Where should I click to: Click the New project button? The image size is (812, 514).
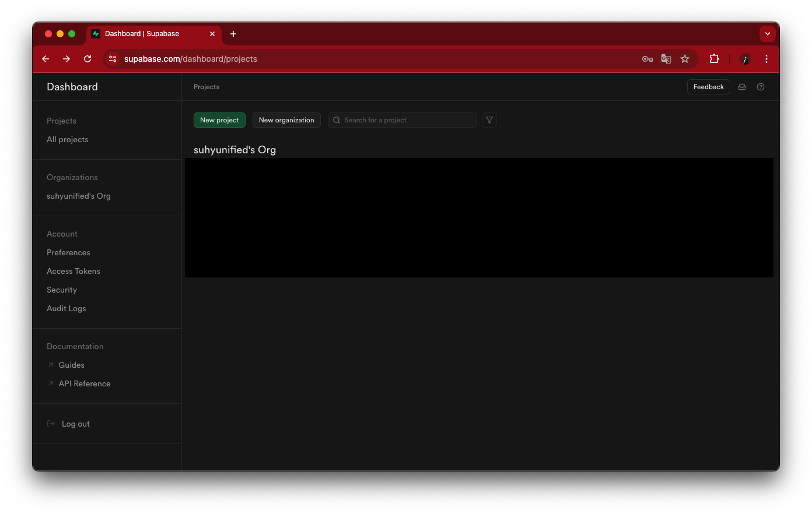(x=219, y=120)
